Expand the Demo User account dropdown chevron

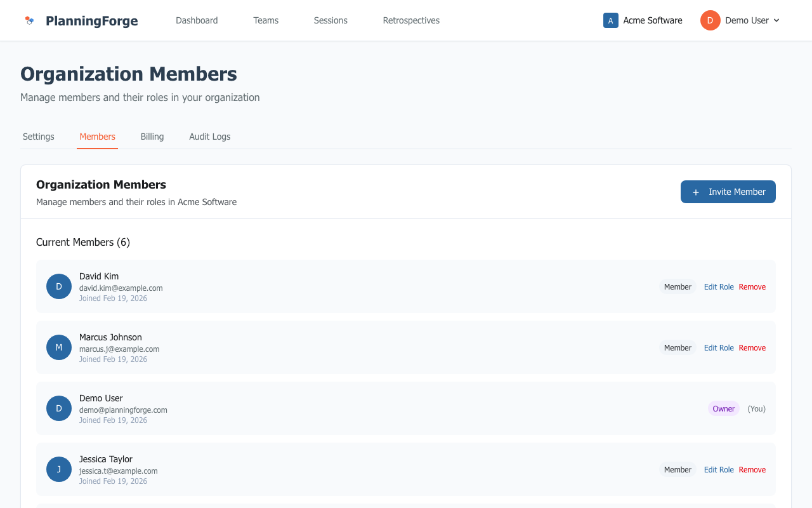click(776, 20)
